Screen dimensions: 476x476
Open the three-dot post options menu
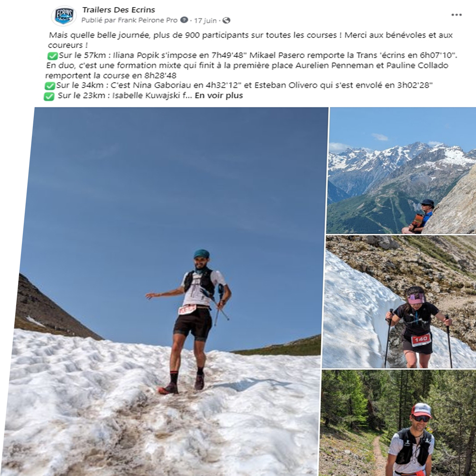[x=456, y=15]
